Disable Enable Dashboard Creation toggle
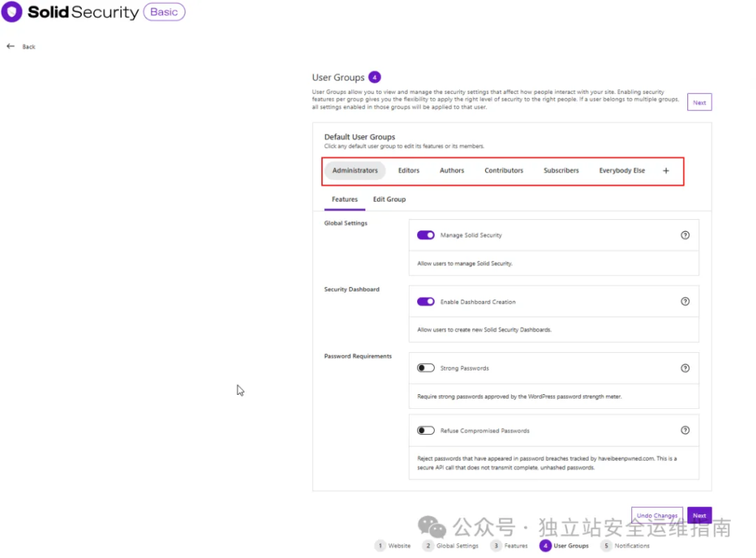 click(x=426, y=302)
